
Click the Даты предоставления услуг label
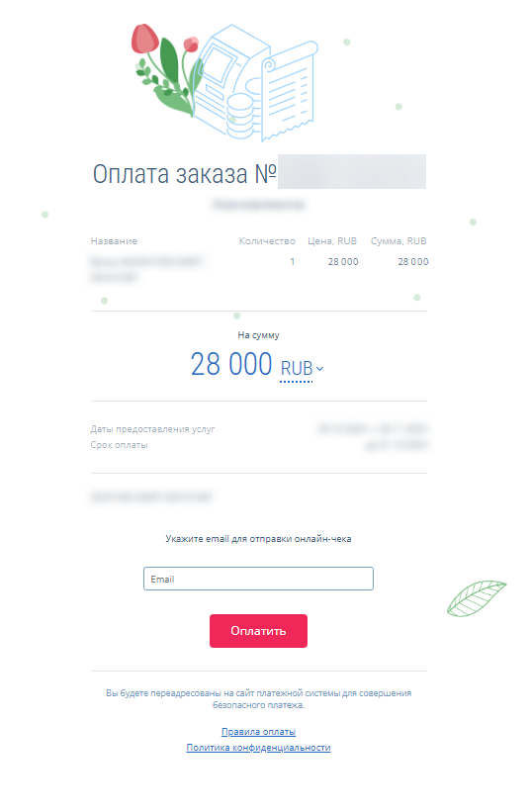[x=152, y=429]
